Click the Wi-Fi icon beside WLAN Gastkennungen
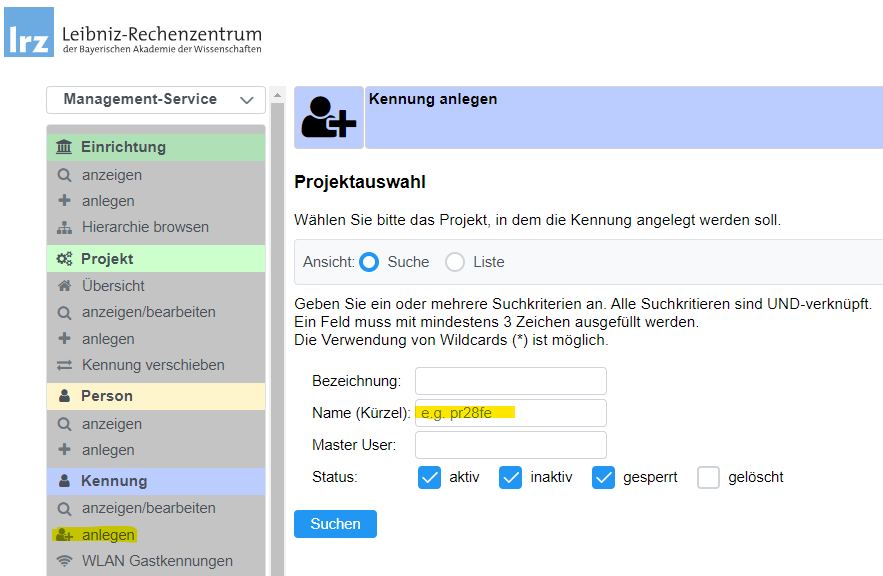The width and height of the screenshot is (883, 576). coord(65,561)
